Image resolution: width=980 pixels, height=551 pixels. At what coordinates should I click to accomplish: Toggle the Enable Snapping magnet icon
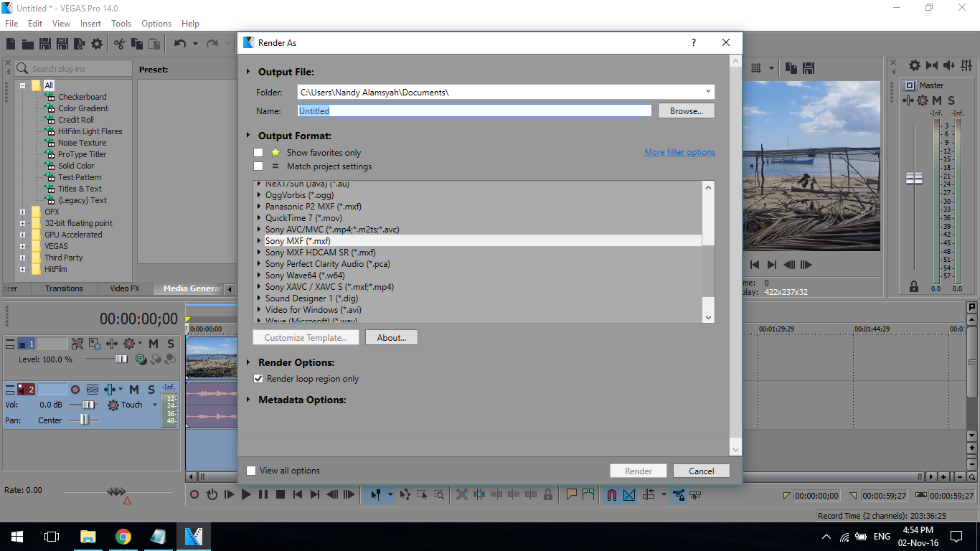612,494
